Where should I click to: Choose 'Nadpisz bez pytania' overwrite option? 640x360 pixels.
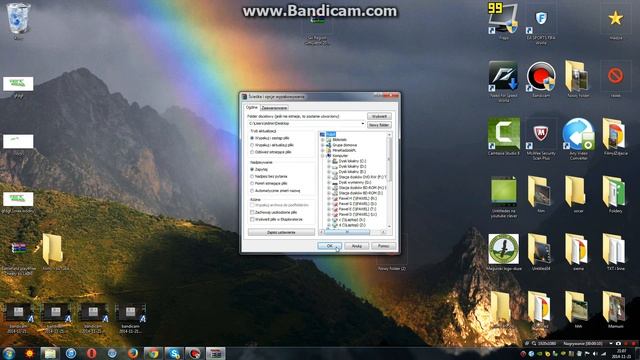tap(252, 177)
